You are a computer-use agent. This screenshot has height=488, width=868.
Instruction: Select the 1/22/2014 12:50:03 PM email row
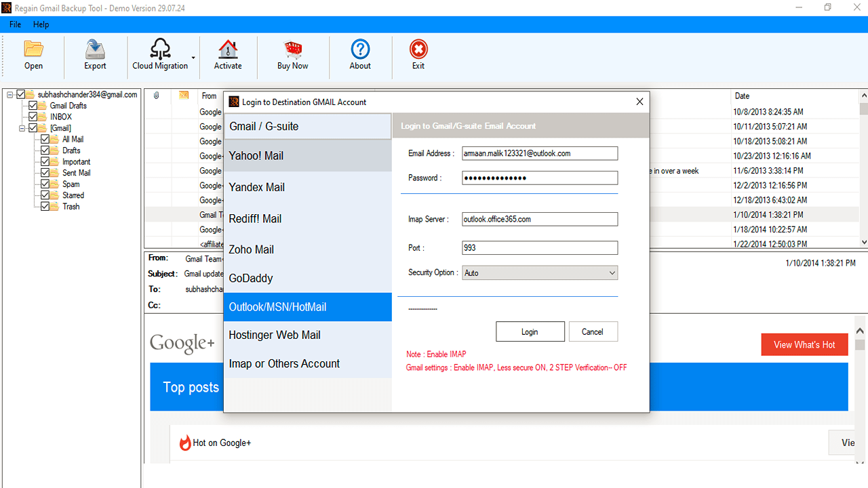(x=501, y=243)
